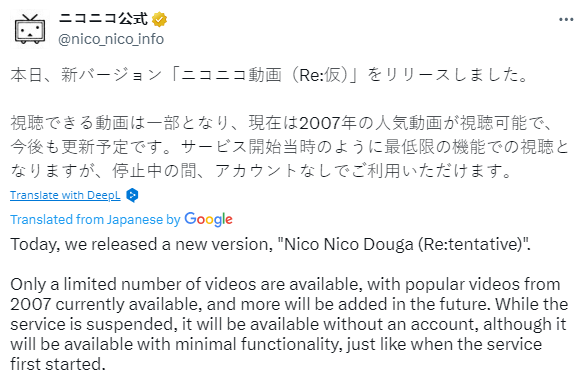Open the Translate with DeepL link
The image size is (583, 391).
pos(65,195)
